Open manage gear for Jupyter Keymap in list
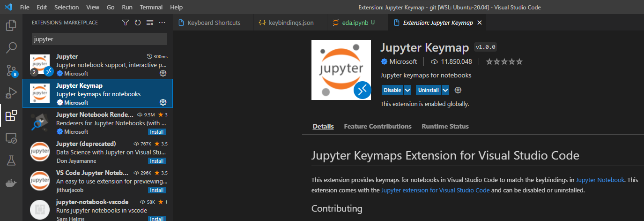Screen dimensions: 644x221 point(163,102)
